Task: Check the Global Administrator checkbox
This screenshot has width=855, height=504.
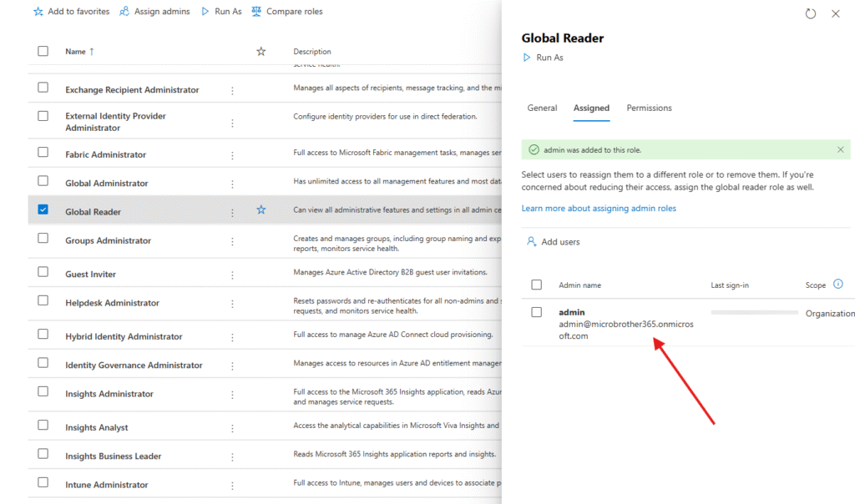Action: tap(43, 181)
